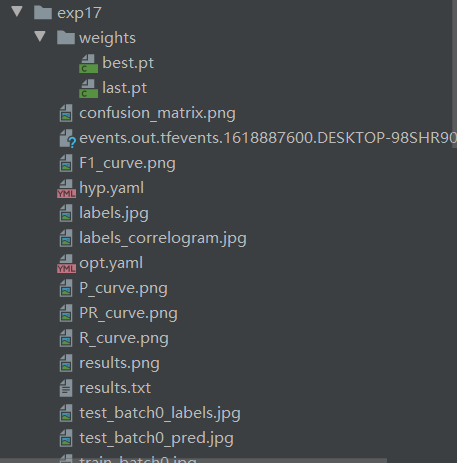Select labels_correlogram.jpg file
457x463 pixels.
point(163,238)
